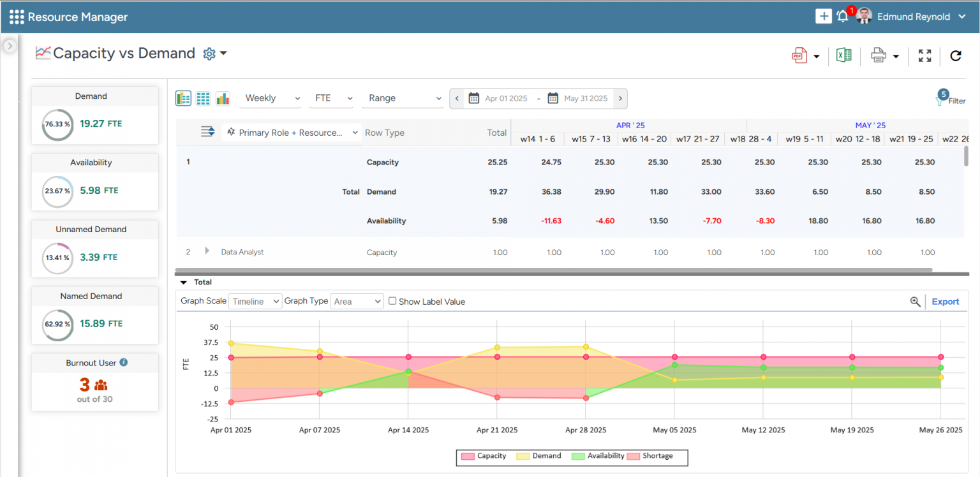
Task: Click the left arrow to go to previous date range
Action: (x=457, y=98)
